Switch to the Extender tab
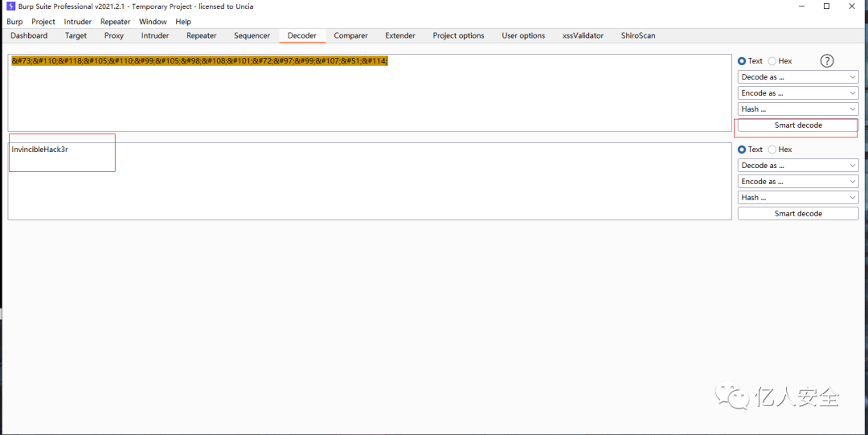 [x=400, y=35]
